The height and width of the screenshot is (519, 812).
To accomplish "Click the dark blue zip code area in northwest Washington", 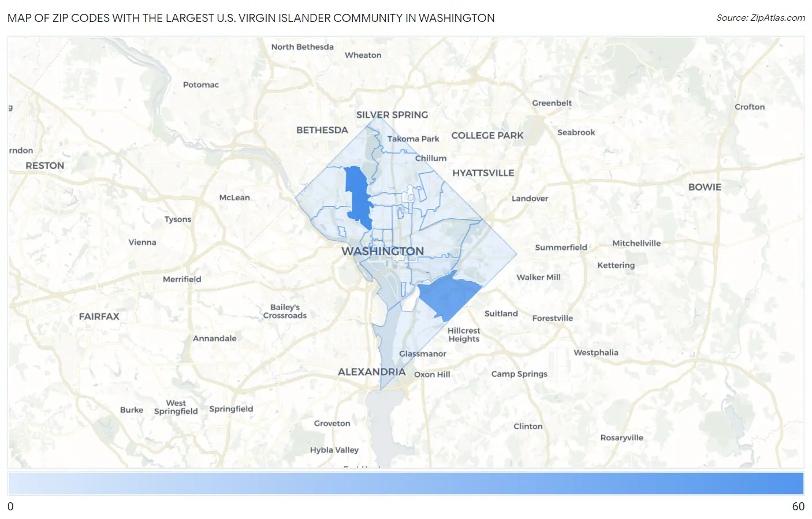I will point(358,197).
